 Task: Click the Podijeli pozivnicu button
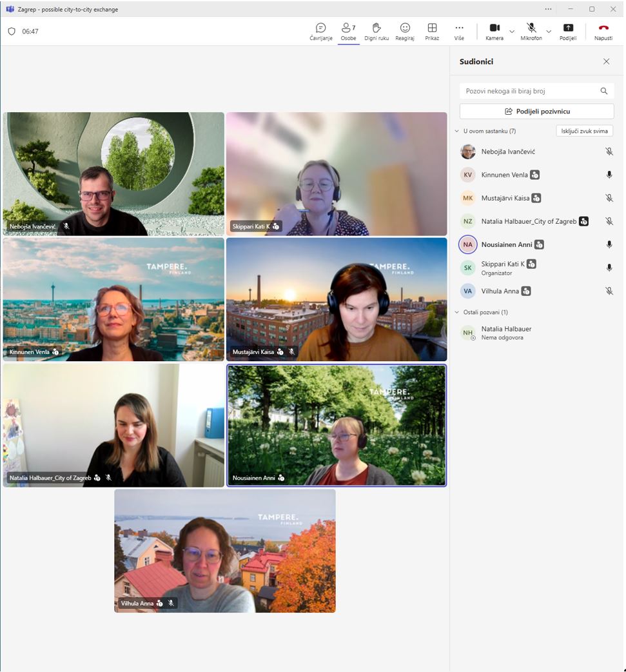point(536,111)
